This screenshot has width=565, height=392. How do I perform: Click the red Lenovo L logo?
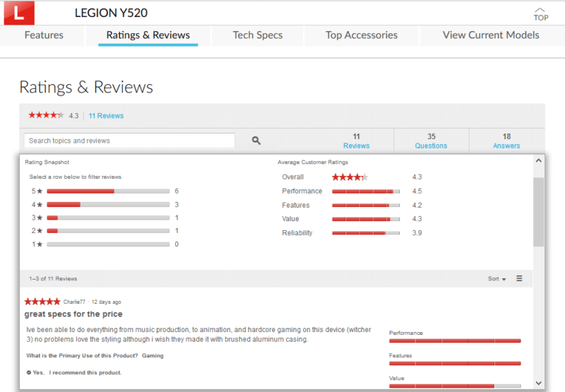point(19,13)
